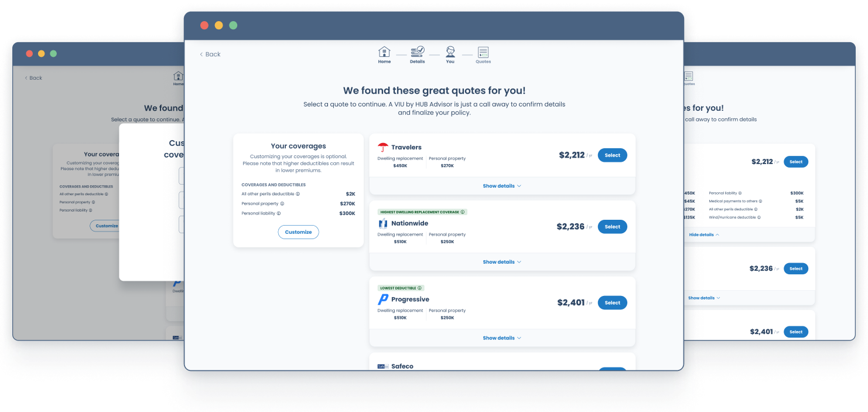Screen dimensions: 868x412
Task: Expand Show details under Travelers quote
Action: [502, 186]
